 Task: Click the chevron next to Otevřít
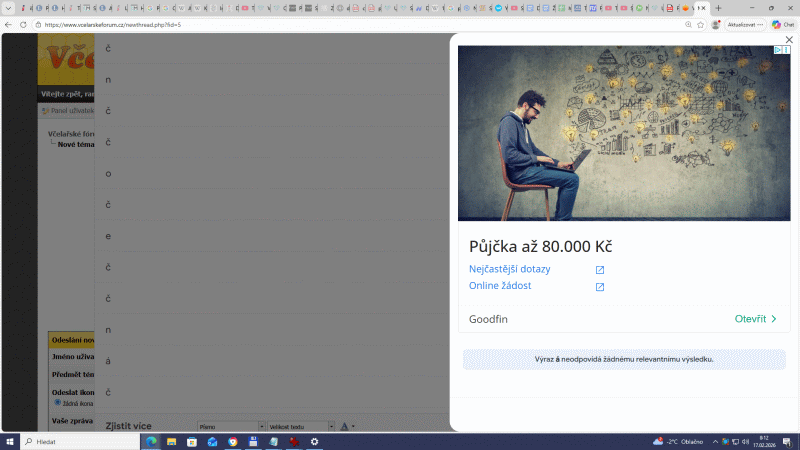773,319
